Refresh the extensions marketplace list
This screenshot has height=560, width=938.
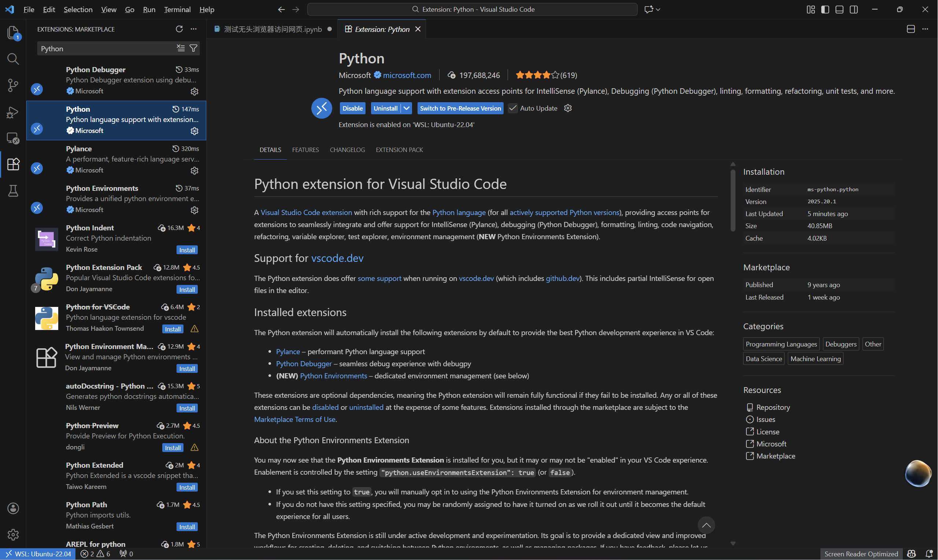(179, 29)
